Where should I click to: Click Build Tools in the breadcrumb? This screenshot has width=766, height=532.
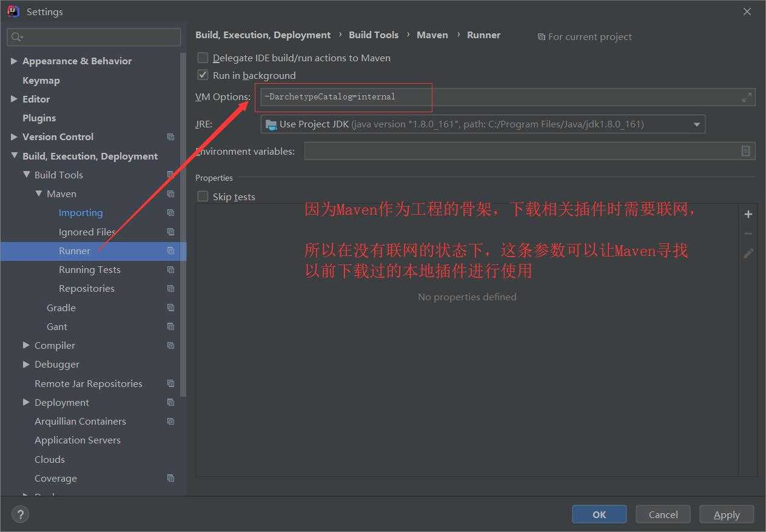[x=374, y=35]
